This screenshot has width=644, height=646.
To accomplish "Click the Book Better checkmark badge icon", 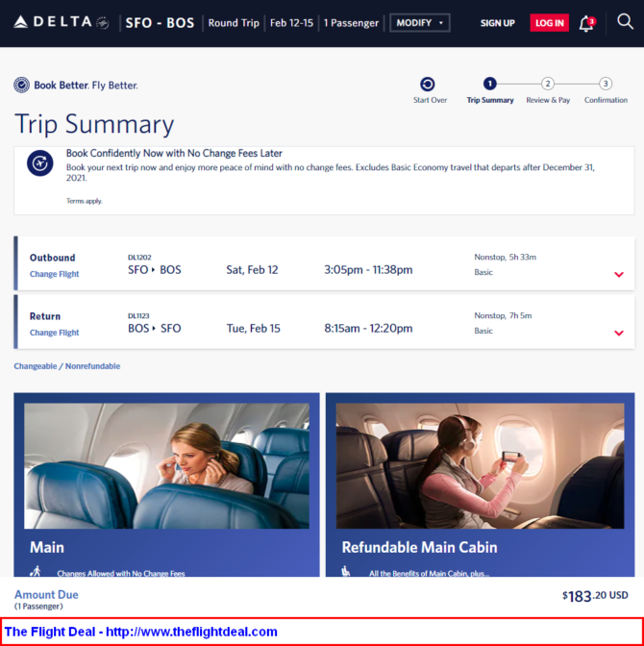I will click(x=21, y=86).
